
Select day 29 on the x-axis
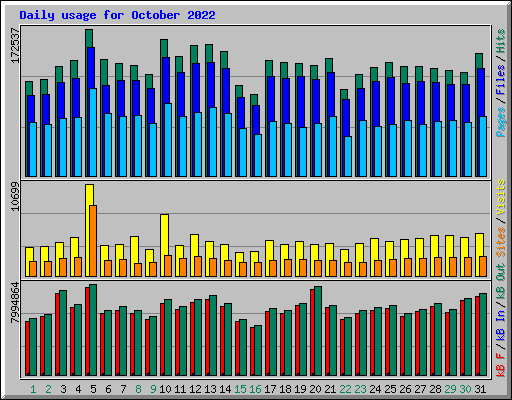click(450, 389)
